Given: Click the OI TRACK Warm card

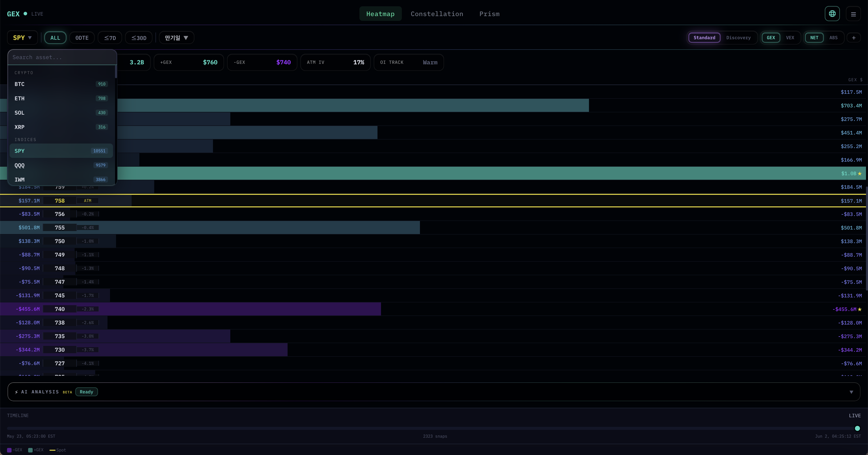Looking at the screenshot, I should pos(409,62).
